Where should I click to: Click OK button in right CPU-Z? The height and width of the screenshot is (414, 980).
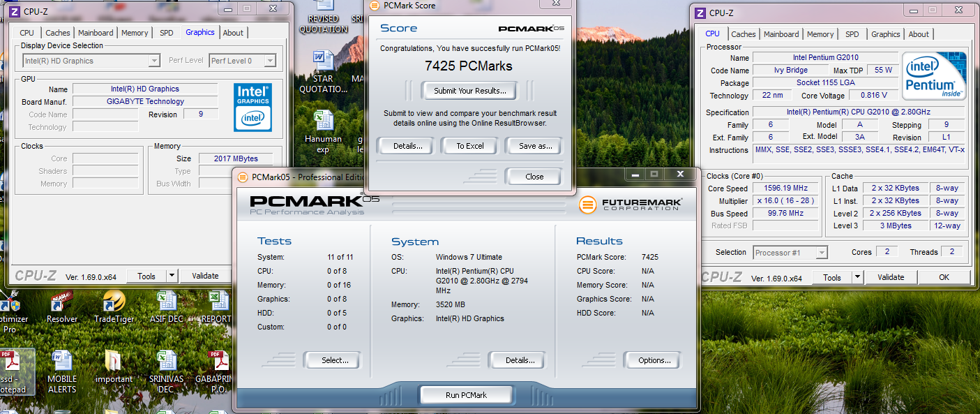tap(944, 277)
